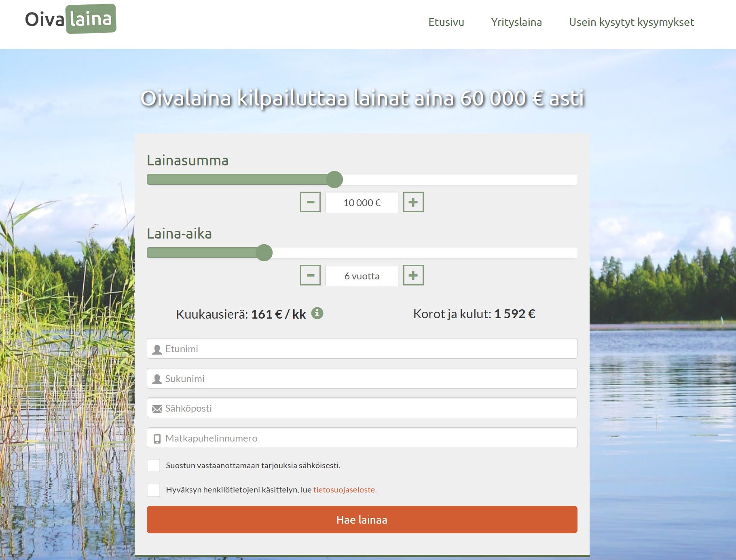This screenshot has height=560, width=736.
Task: Decrease loan amount with minus button
Action: (x=310, y=202)
